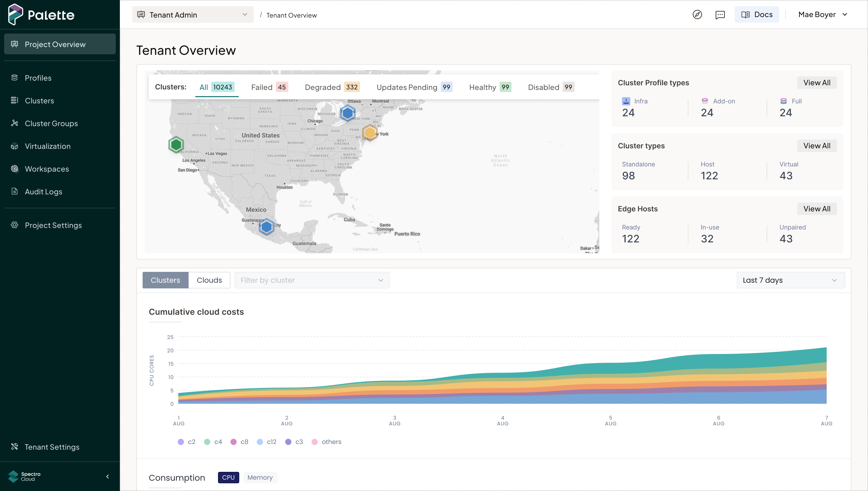This screenshot has height=491, width=868.
Task: Open the Mae Boyer user menu
Action: tap(823, 14)
